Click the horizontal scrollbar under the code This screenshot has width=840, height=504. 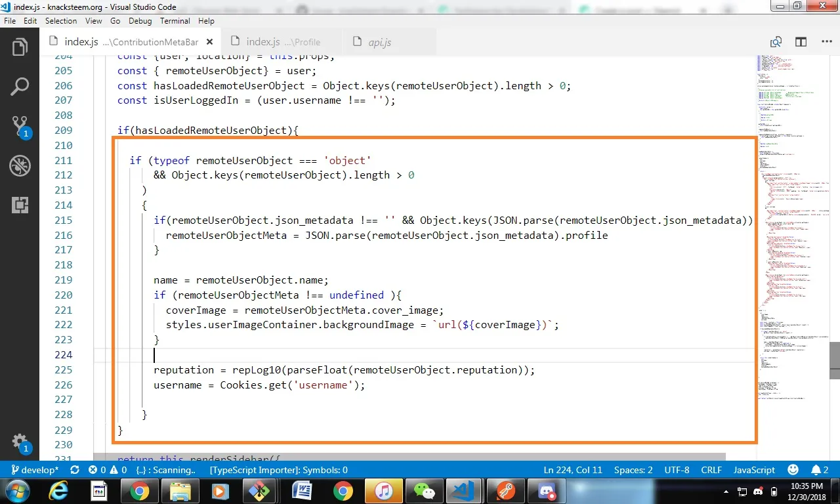[409, 456]
